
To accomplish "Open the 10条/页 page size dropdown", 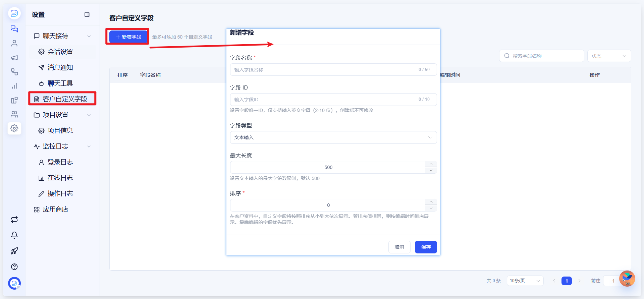I will pyautogui.click(x=525, y=281).
